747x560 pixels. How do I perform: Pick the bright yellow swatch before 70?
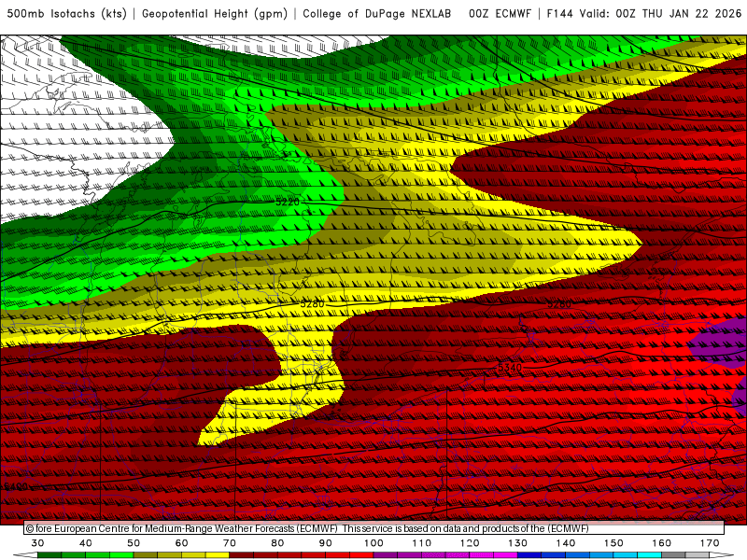pyautogui.click(x=218, y=555)
